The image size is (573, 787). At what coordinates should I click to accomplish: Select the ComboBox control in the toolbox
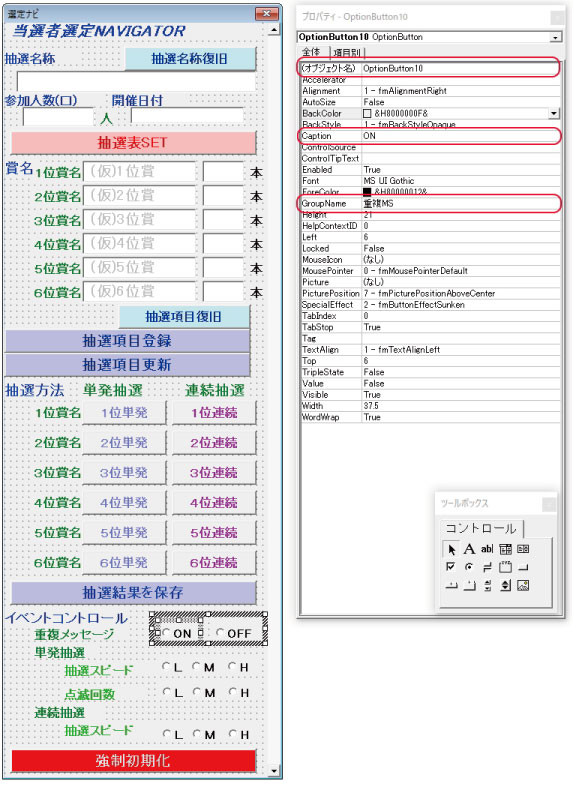tap(505, 549)
